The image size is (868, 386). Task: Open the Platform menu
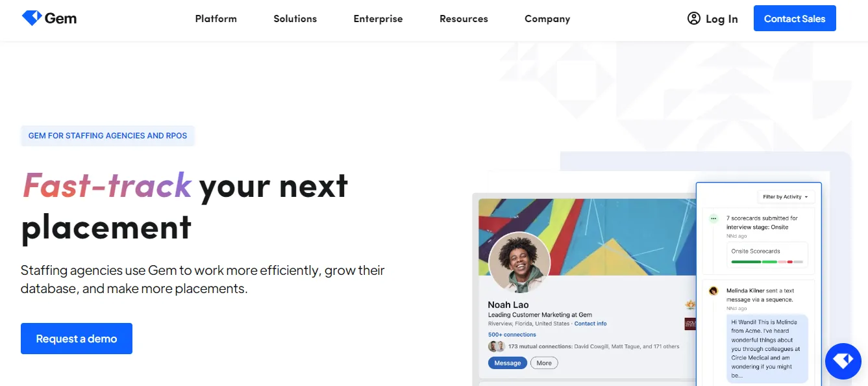216,19
